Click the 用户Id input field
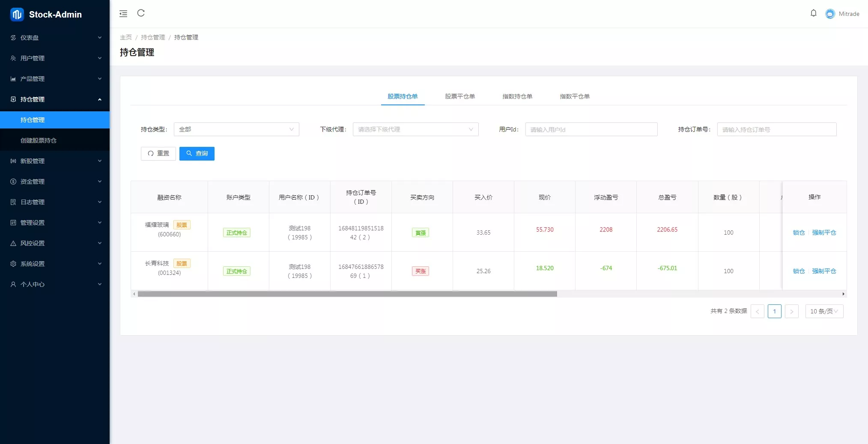This screenshot has height=444, width=868. 591,129
